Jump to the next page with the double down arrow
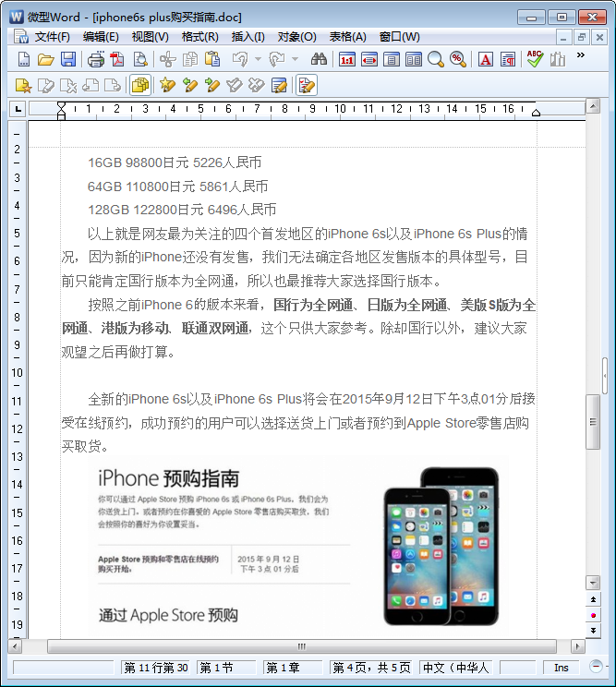616x687 pixels. 593,631
